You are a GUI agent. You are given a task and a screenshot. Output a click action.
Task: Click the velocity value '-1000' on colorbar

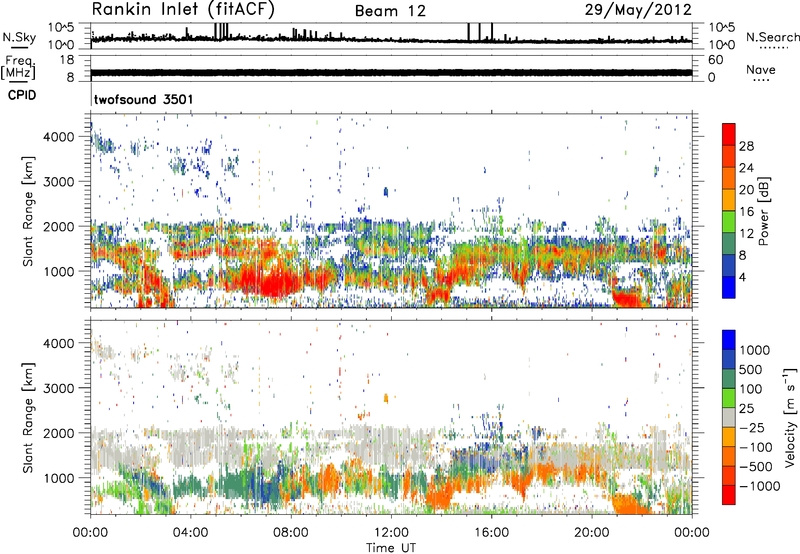tap(760, 486)
